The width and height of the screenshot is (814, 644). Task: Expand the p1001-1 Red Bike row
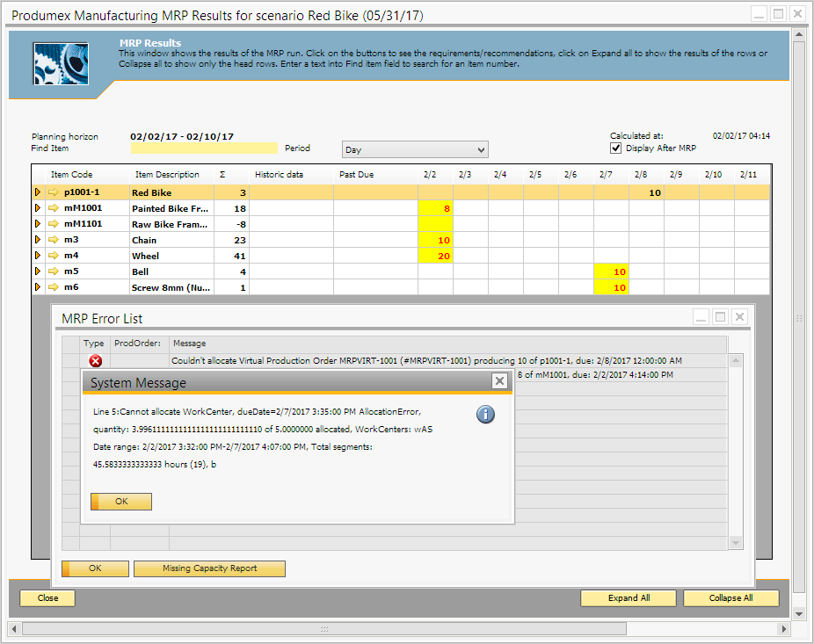38,192
